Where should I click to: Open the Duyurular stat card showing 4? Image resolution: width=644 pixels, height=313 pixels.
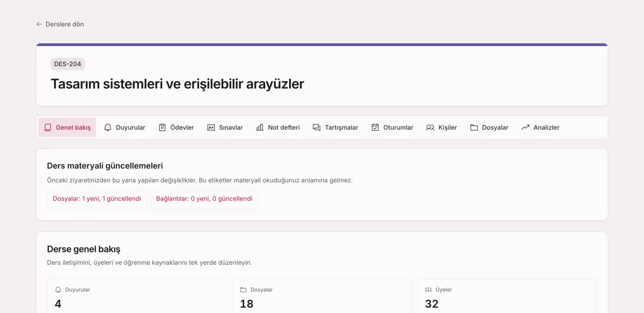point(137,296)
